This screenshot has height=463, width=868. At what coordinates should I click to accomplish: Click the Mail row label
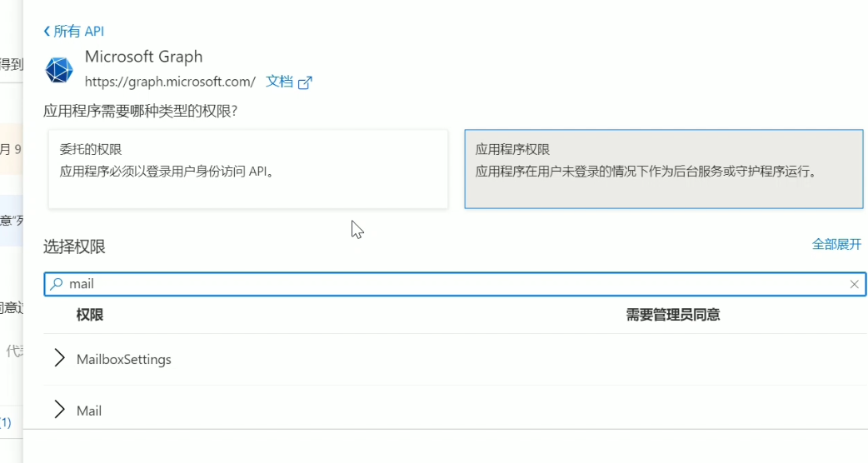coord(89,411)
